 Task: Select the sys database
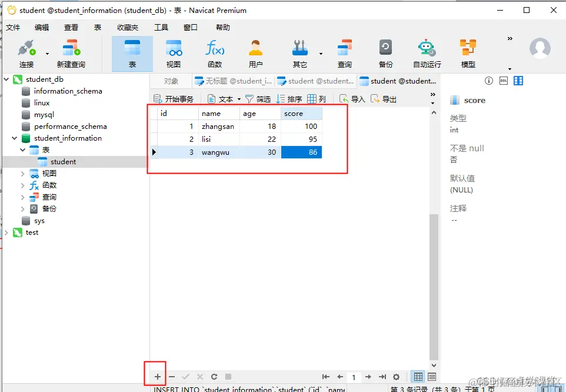click(x=39, y=221)
